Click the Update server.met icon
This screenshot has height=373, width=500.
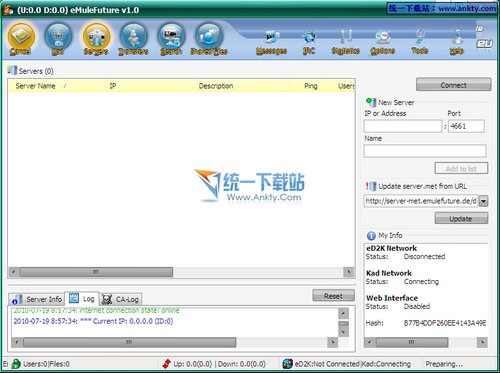pyautogui.click(x=371, y=186)
